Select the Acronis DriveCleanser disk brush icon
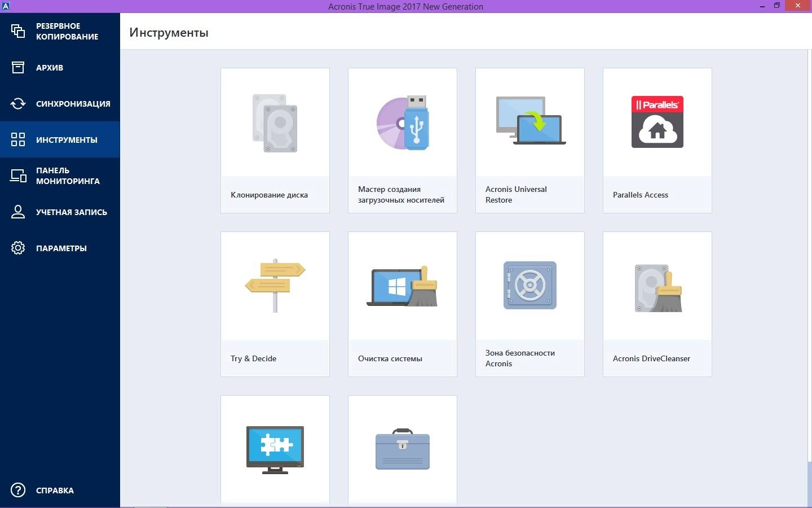 (658, 288)
